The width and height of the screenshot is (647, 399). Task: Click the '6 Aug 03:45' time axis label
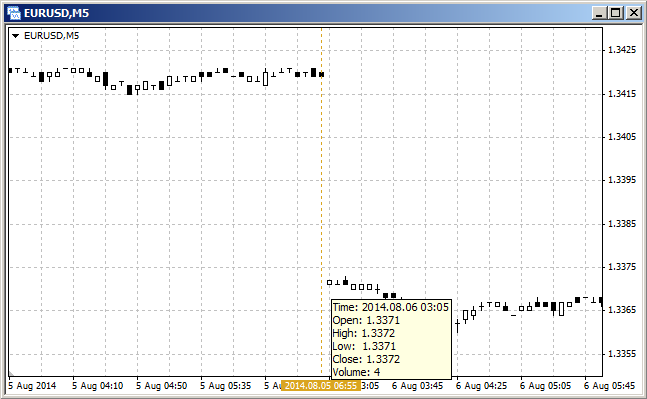click(x=417, y=386)
